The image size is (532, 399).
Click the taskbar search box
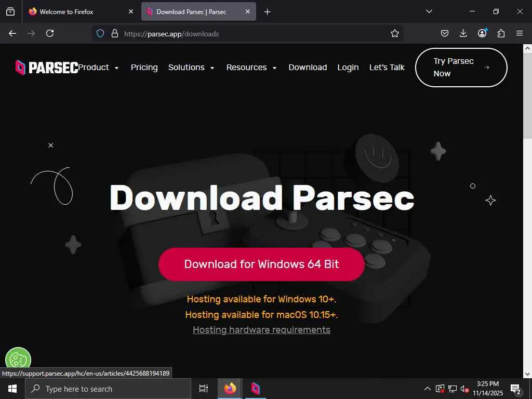pyautogui.click(x=108, y=389)
